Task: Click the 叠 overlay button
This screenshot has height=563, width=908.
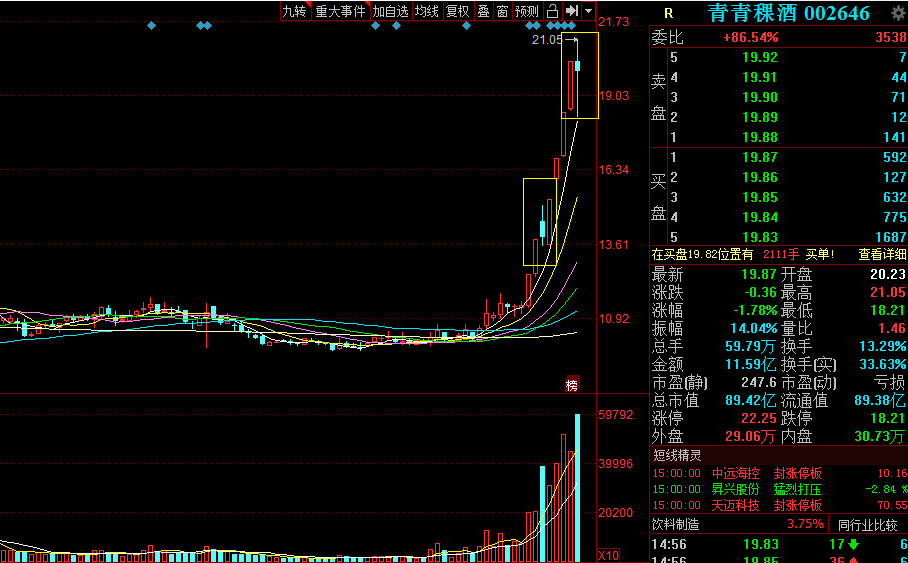Action: (x=483, y=11)
